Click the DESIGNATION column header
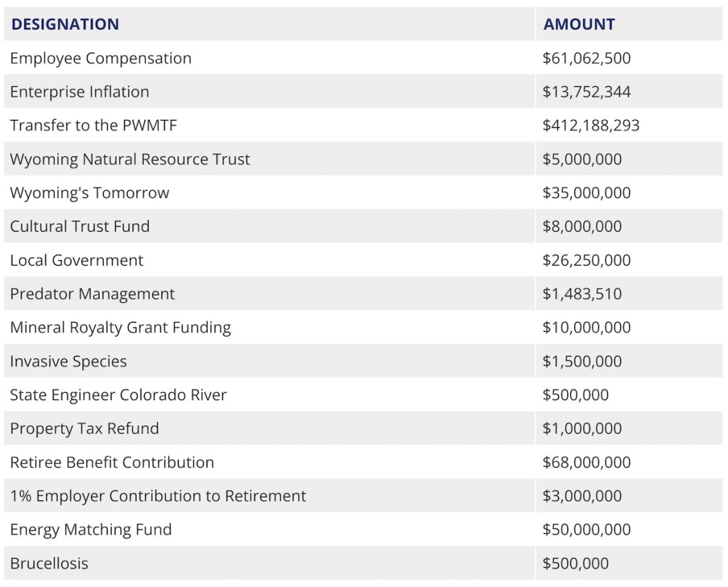 (x=65, y=24)
